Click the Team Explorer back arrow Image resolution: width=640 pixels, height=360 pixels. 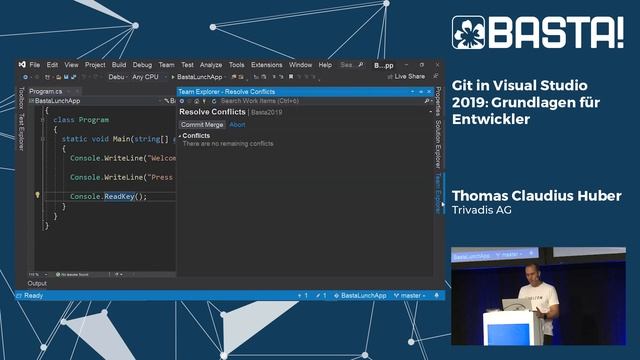(182, 101)
